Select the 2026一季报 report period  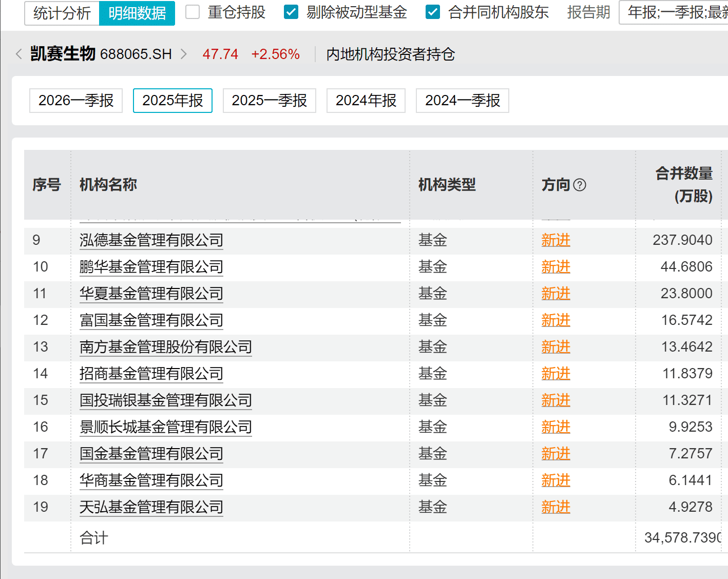pyautogui.click(x=76, y=100)
